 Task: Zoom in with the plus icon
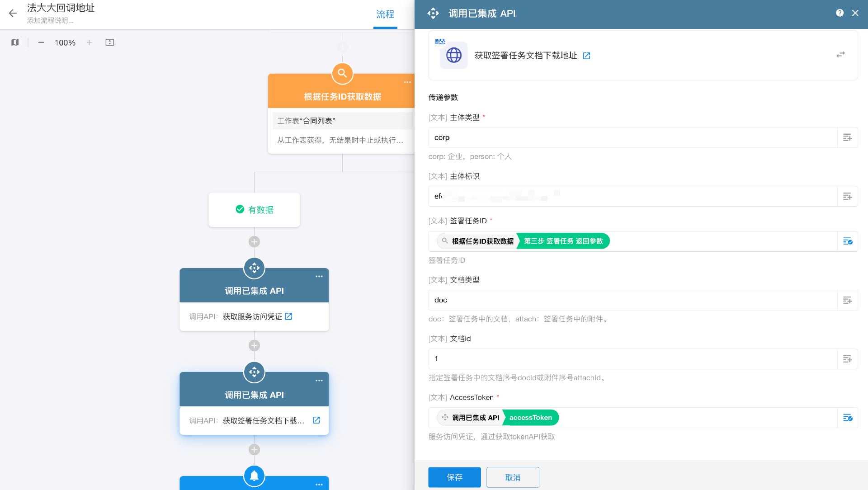pyautogui.click(x=90, y=42)
